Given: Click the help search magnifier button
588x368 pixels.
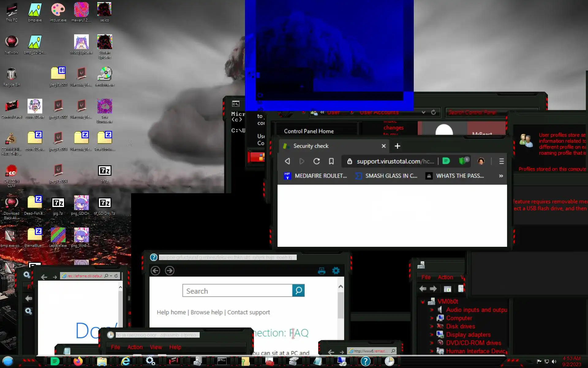Looking at the screenshot, I should click(x=298, y=290).
